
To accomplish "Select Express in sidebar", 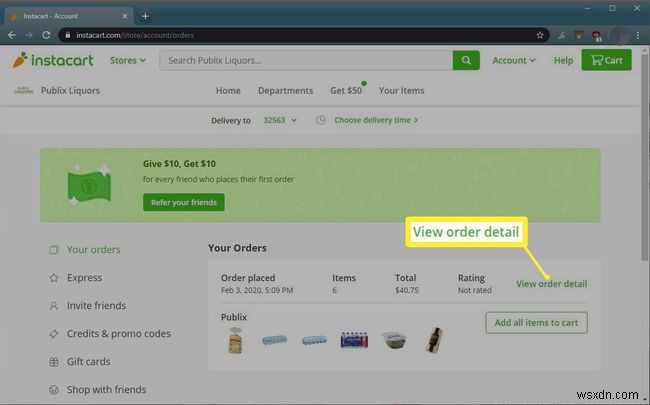I will (x=84, y=278).
